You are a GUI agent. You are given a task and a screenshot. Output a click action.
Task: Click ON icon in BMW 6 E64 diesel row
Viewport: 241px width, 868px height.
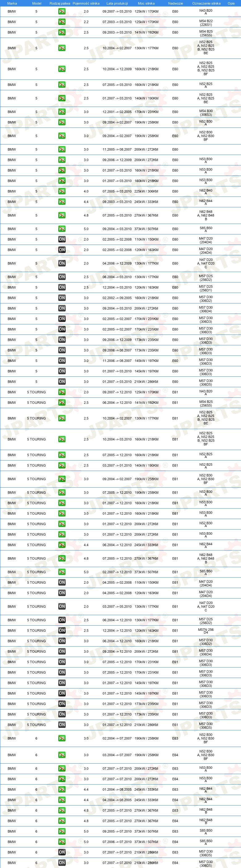(x=62, y=862)
